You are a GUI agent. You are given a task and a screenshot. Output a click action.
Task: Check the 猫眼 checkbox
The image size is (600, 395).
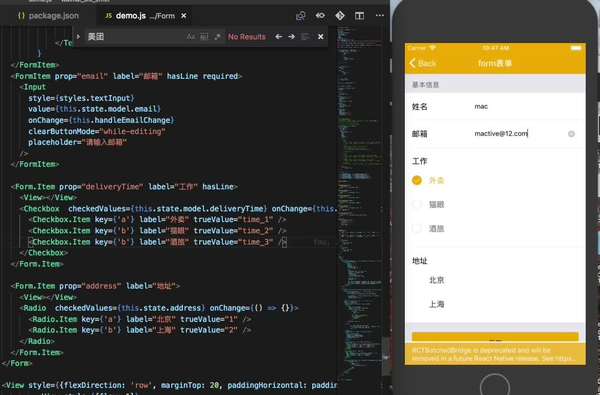pyautogui.click(x=417, y=204)
